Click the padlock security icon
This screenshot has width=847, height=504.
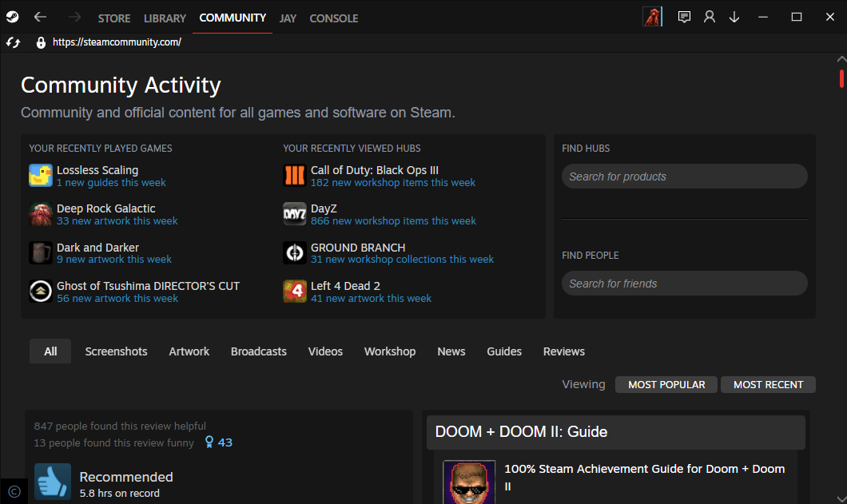tap(41, 42)
